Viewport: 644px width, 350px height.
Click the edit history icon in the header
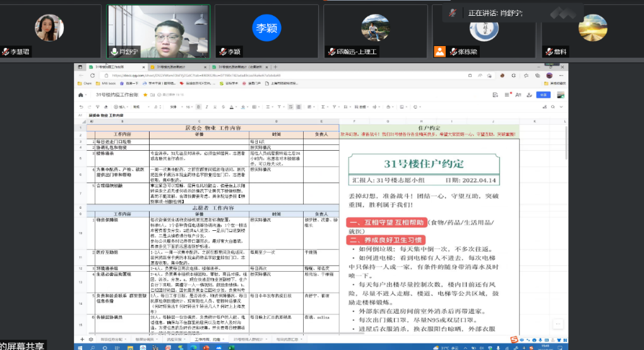coord(496,95)
